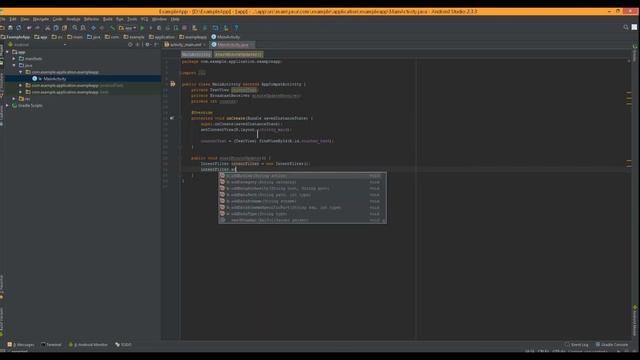Open the Gradle Console
640x360 pixels.
click(611, 344)
